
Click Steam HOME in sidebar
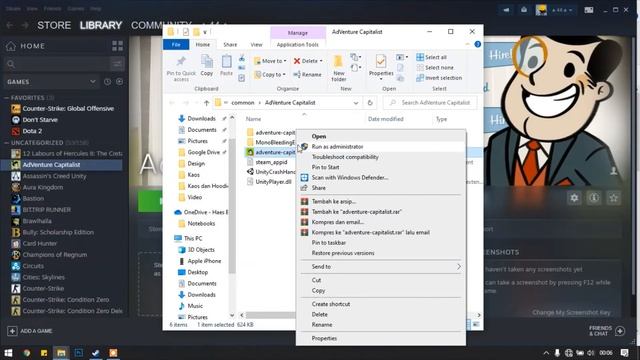coord(26,46)
